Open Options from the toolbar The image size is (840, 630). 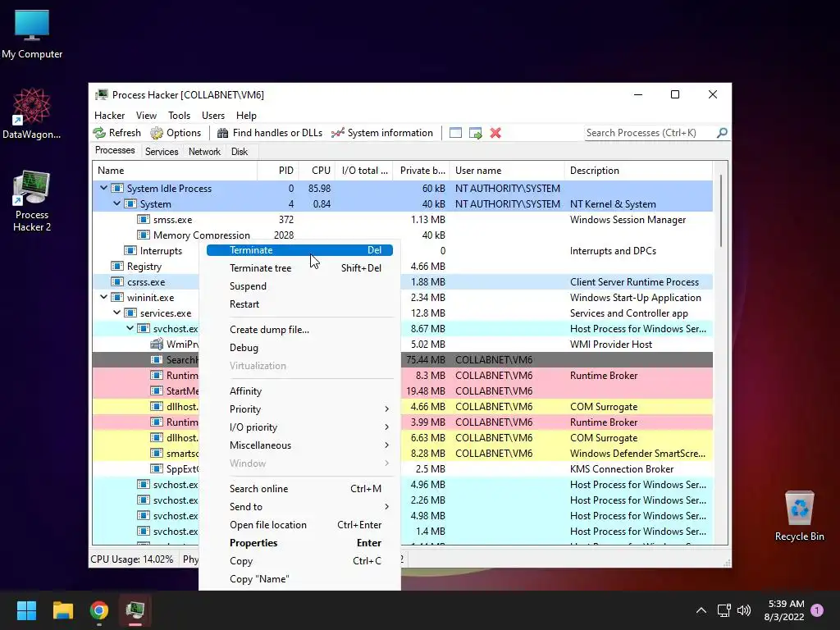point(176,133)
